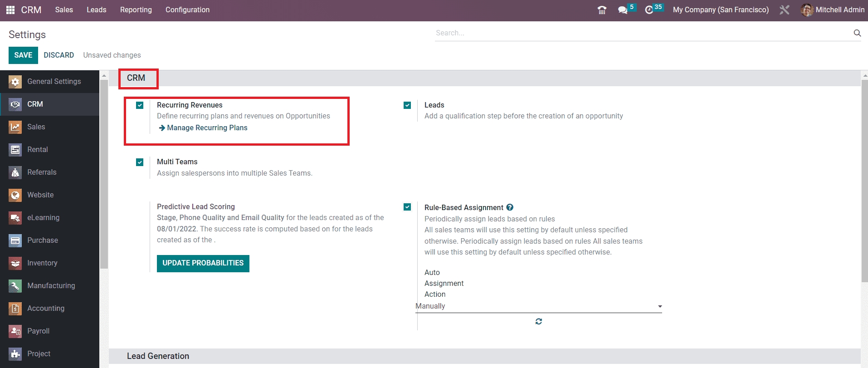Toggle the Leads checkbox
This screenshot has height=368, width=868.
click(407, 105)
